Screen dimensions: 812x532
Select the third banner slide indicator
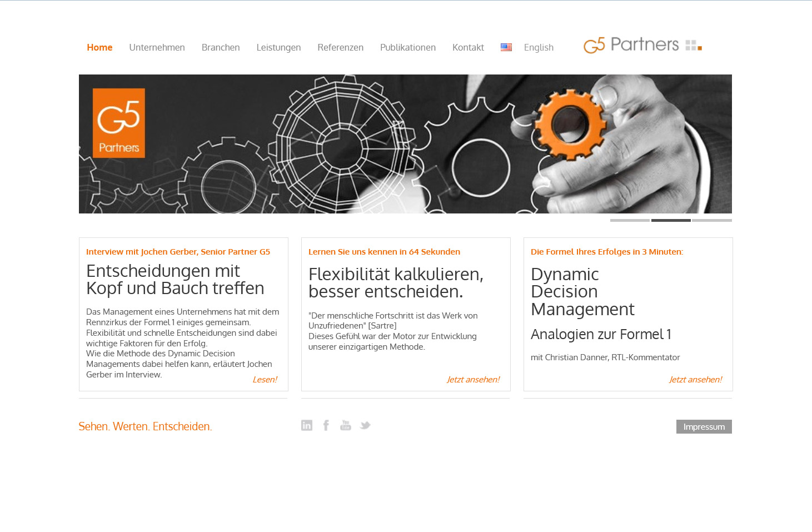coord(712,220)
